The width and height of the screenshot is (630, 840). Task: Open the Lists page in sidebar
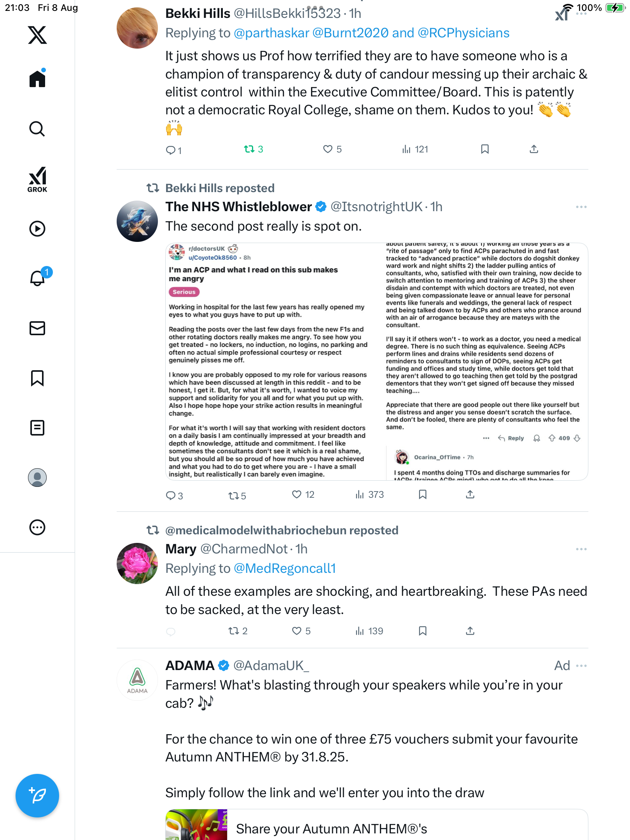point(37,428)
